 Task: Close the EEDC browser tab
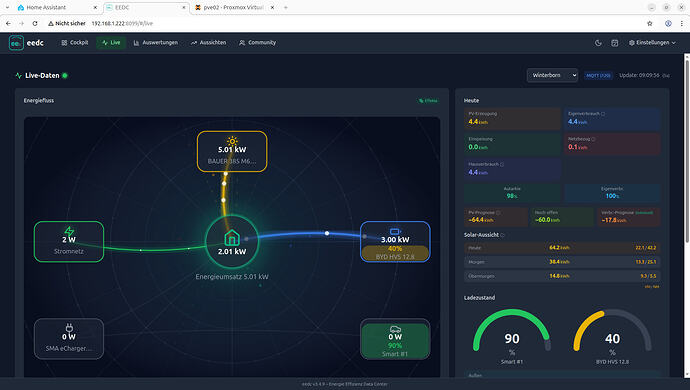tap(184, 7)
